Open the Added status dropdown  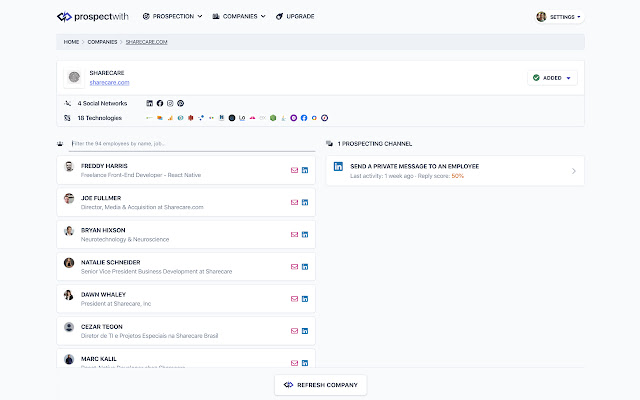pyautogui.click(x=552, y=78)
